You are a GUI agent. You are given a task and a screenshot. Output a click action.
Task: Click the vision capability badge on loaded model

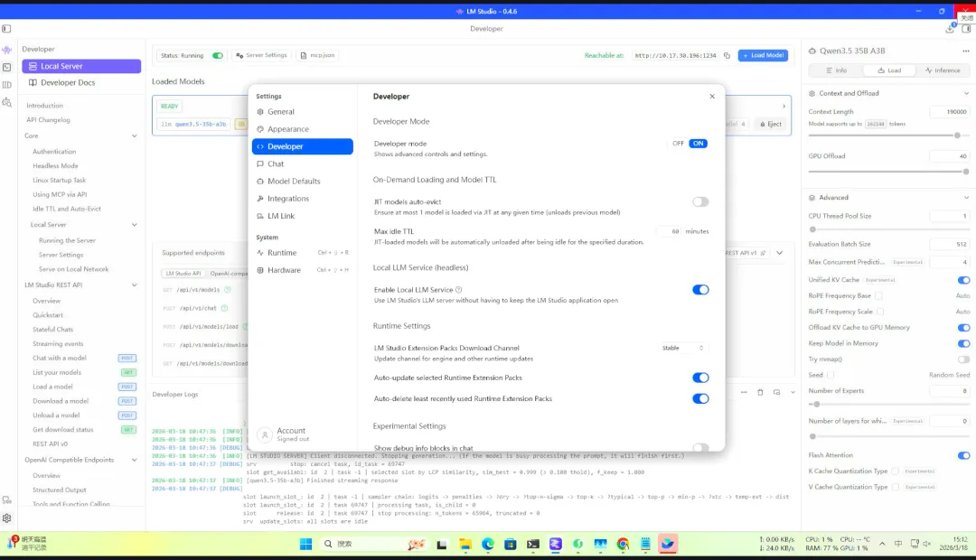(x=241, y=124)
